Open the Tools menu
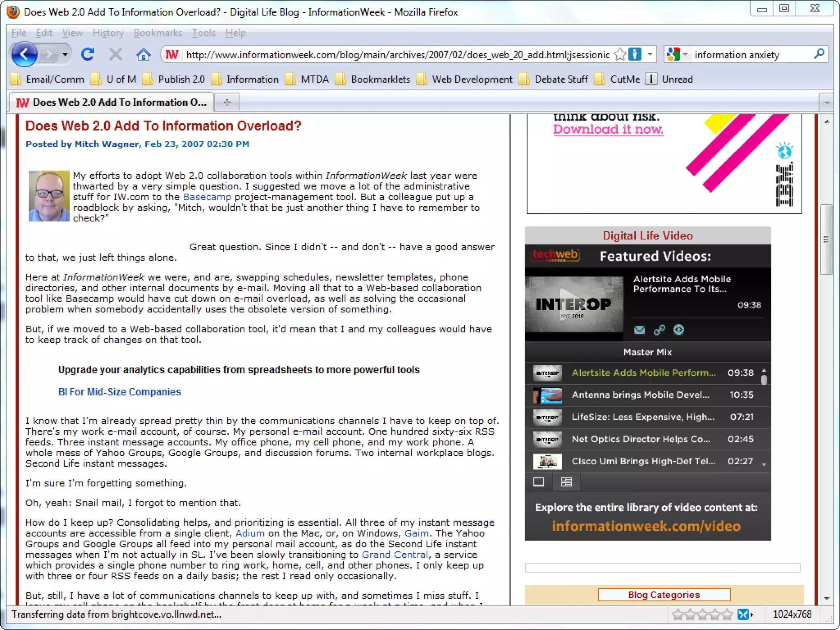 203,33
